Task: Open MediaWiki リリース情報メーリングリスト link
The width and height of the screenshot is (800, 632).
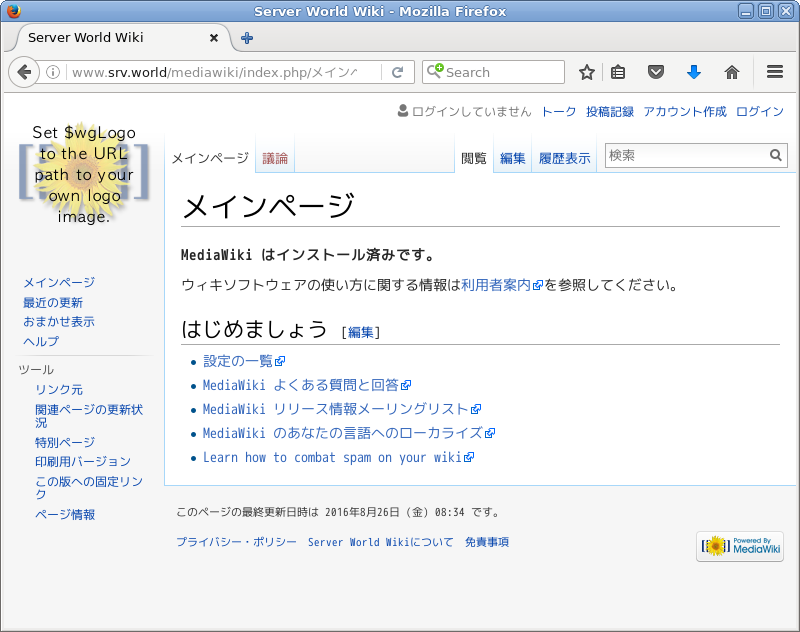Action: coord(342,409)
